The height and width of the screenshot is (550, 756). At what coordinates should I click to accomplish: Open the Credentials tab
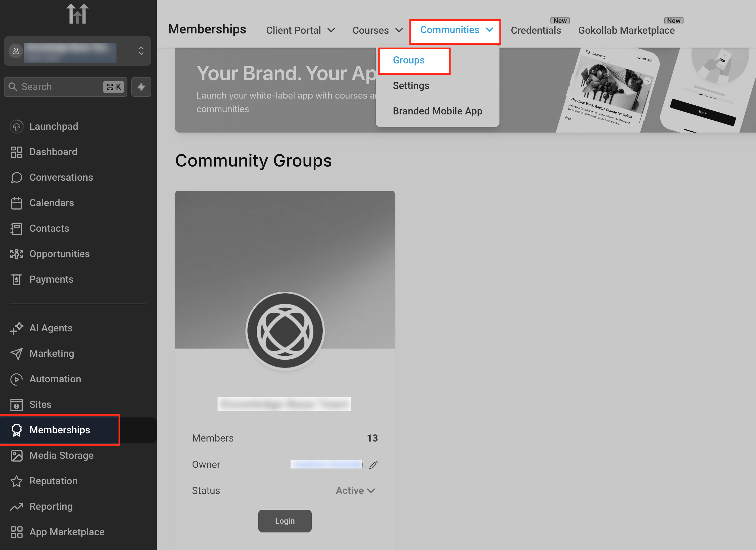point(535,30)
